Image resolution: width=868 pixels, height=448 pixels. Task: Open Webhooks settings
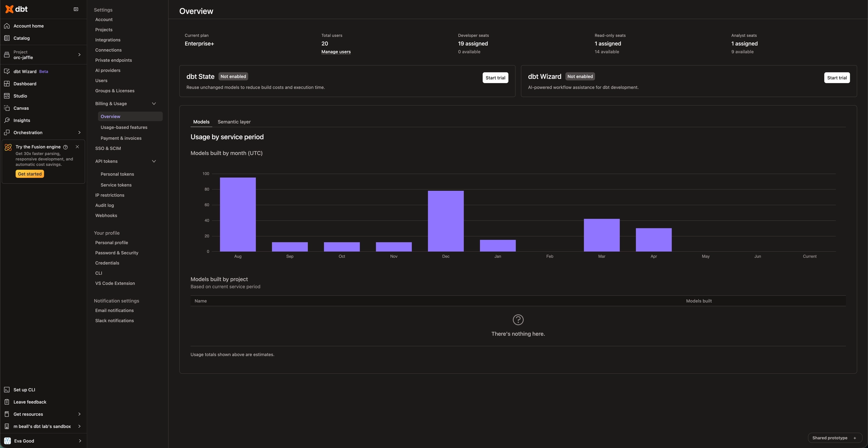click(106, 216)
